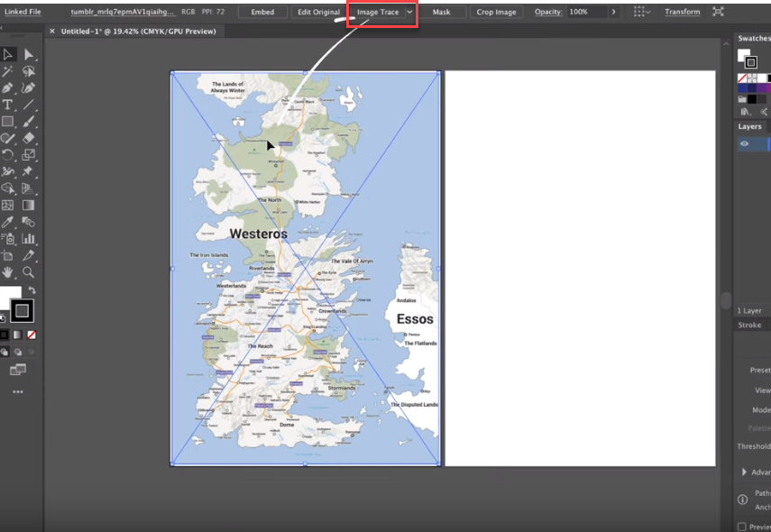Image resolution: width=771 pixels, height=532 pixels.
Task: Select the Blend tool
Action: (x=29, y=222)
